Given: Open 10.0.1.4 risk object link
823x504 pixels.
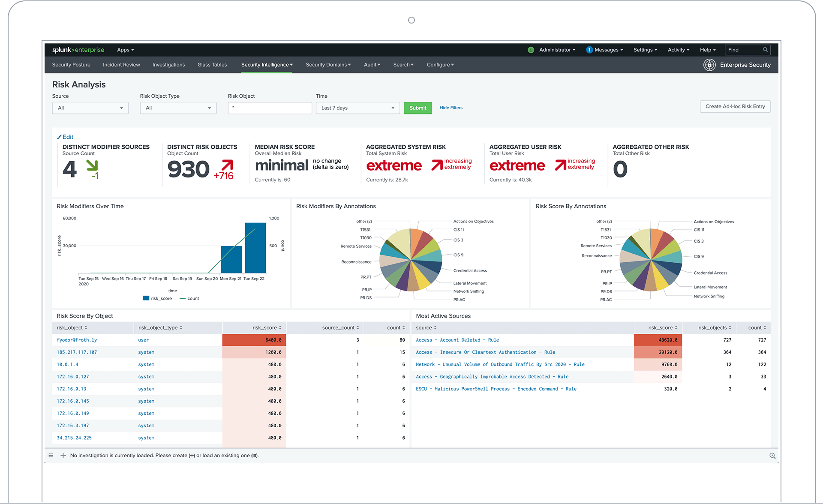Looking at the screenshot, I should click(x=67, y=365).
